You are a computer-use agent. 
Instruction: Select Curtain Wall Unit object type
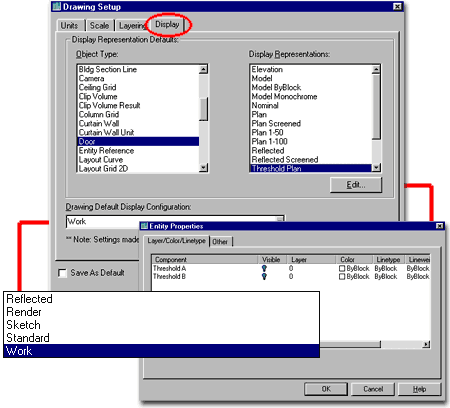click(138, 132)
